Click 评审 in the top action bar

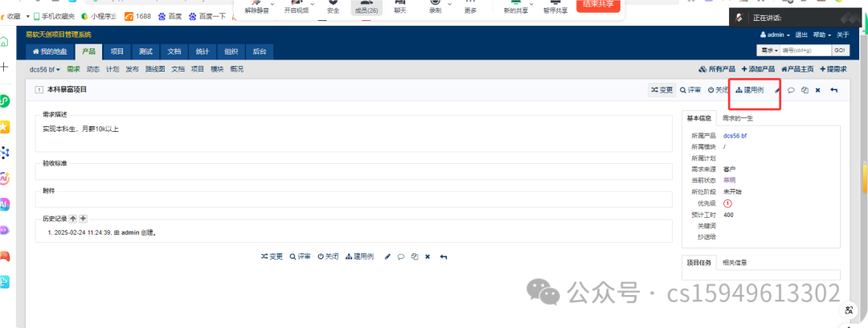(x=690, y=90)
